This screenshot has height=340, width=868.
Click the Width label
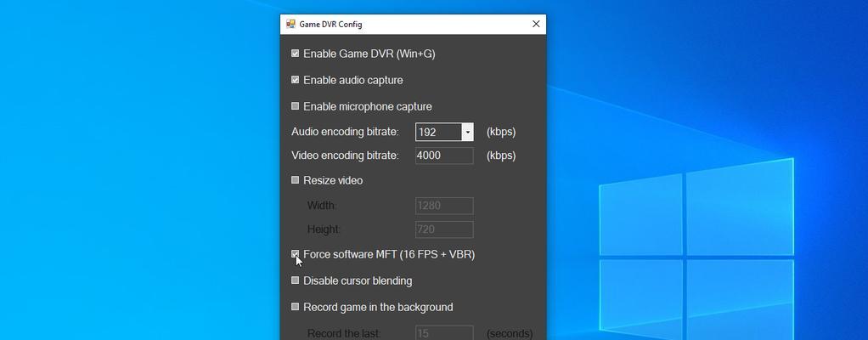(x=322, y=206)
